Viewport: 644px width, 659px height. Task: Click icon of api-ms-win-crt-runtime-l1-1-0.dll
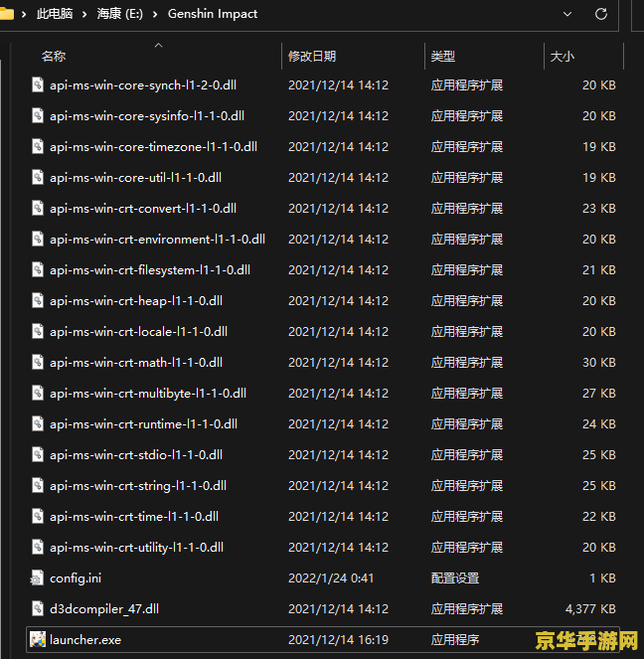pos(38,423)
